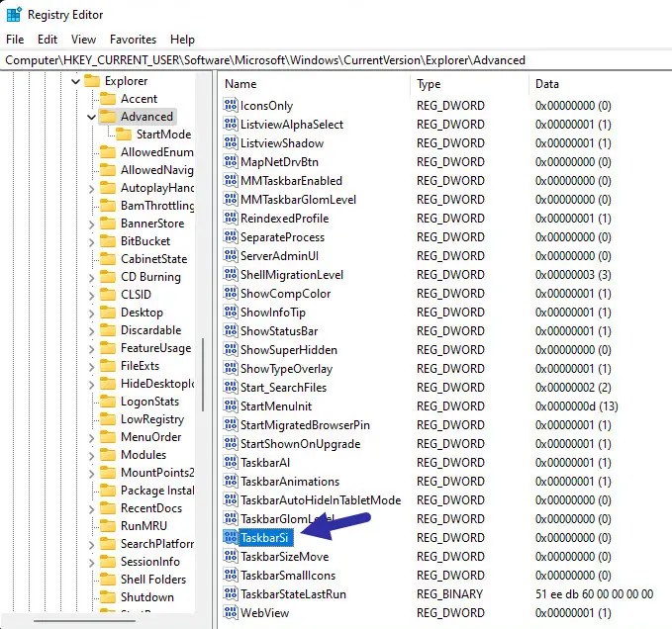Click the MMTaskbarEnabled value icon
672x629 pixels.
pos(231,181)
